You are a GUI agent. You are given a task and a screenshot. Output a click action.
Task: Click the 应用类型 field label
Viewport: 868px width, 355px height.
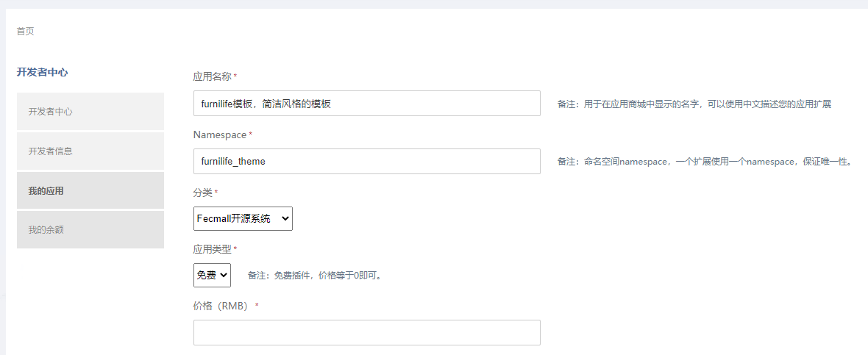pos(212,249)
